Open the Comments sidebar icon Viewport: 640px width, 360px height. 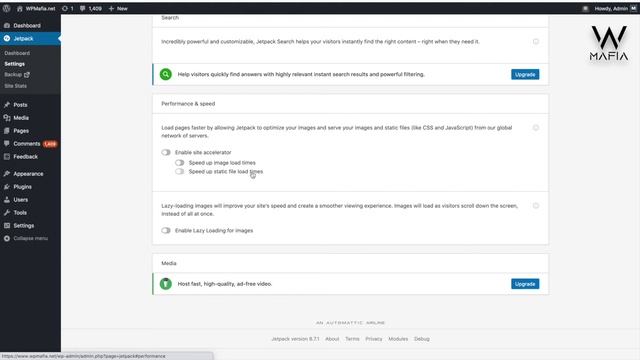click(x=7, y=144)
